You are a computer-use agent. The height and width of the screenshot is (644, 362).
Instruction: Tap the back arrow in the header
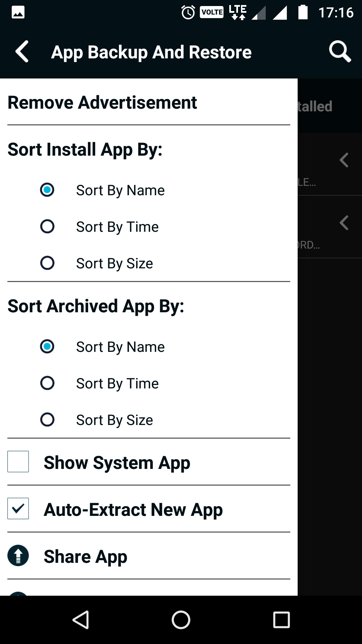point(22,52)
